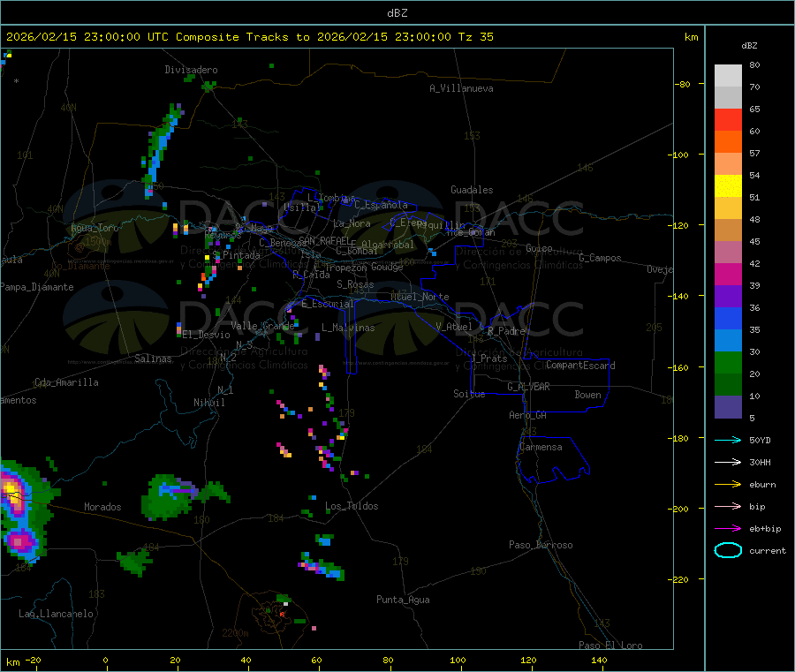Viewport: 795px width, 672px height.
Task: Pick the bright green 20-30 dBZ swatch
Action: tap(728, 362)
